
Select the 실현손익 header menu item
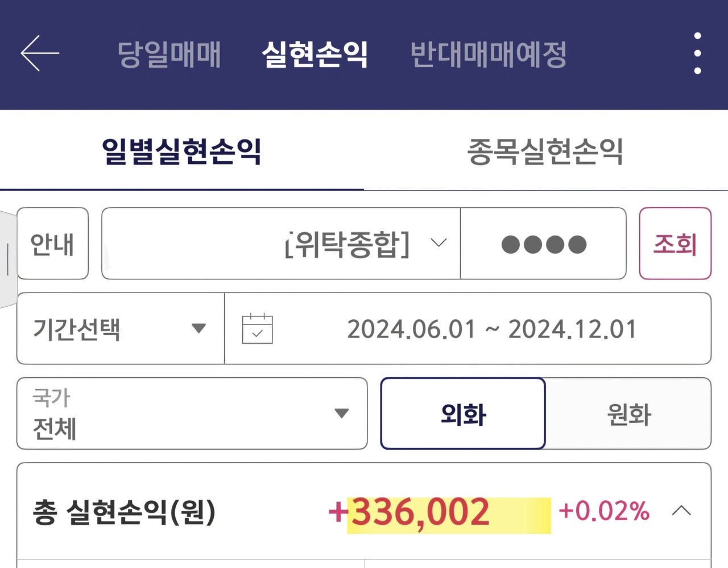pyautogui.click(x=316, y=54)
